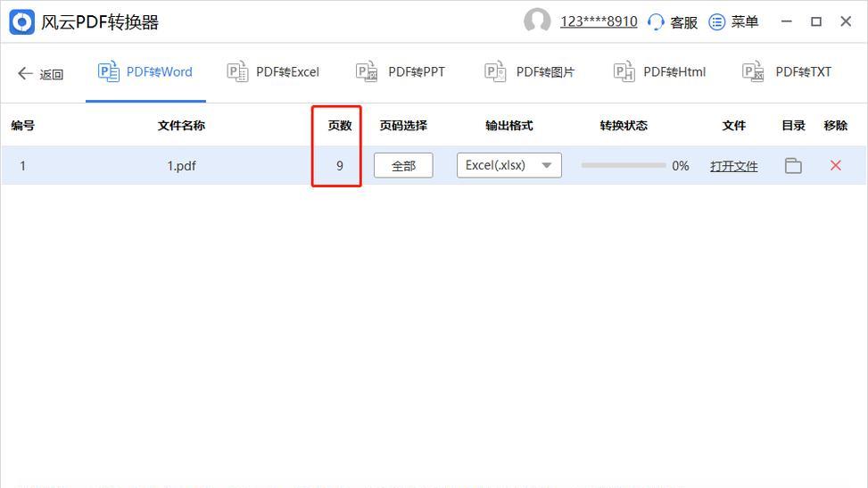868x488 pixels.
Task: Click the 文件 column header
Action: [x=734, y=126]
